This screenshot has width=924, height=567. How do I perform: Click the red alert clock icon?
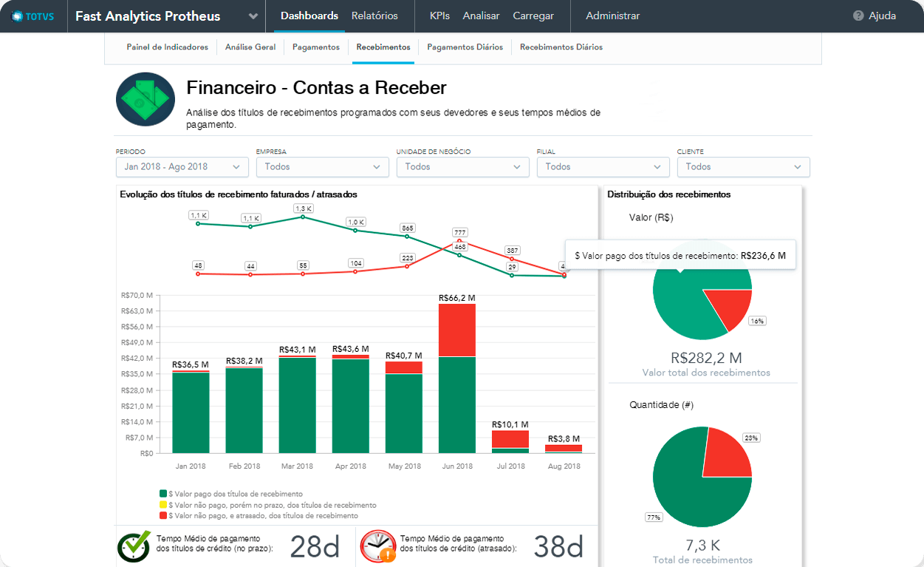click(x=377, y=546)
